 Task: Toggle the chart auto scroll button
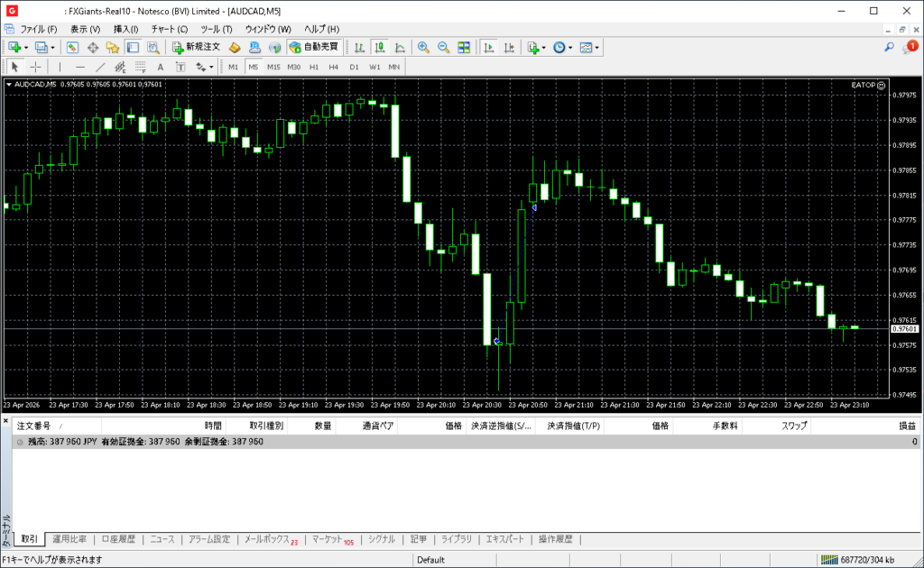[x=489, y=47]
